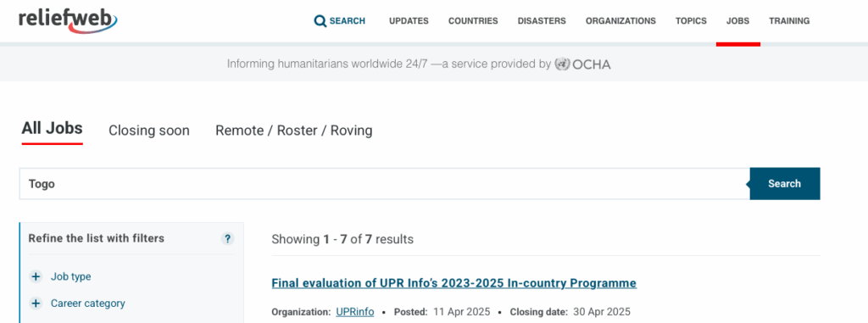Click the ReliefWeb logo
The height and width of the screenshot is (323, 868).
pyautogui.click(x=68, y=20)
